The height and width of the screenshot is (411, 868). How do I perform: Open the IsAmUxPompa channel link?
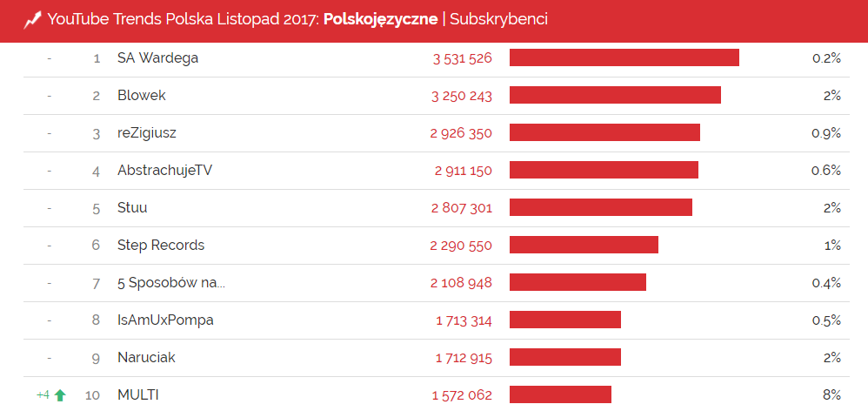[165, 320]
